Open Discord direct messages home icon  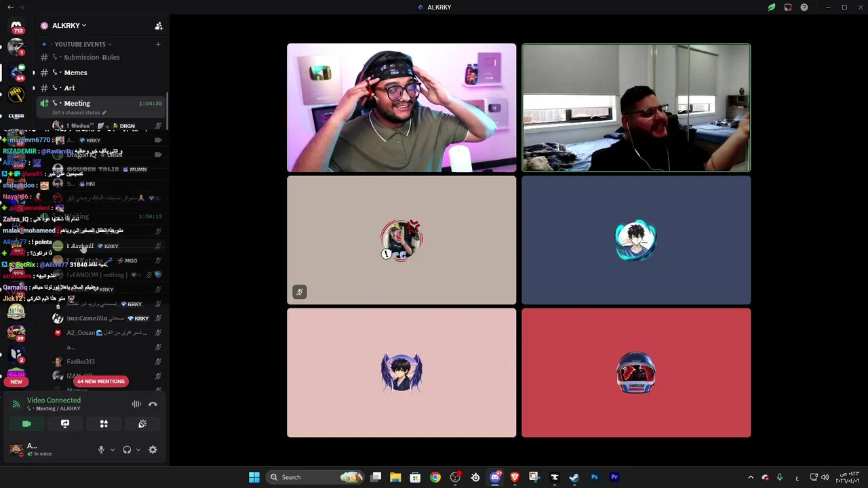pyautogui.click(x=16, y=26)
